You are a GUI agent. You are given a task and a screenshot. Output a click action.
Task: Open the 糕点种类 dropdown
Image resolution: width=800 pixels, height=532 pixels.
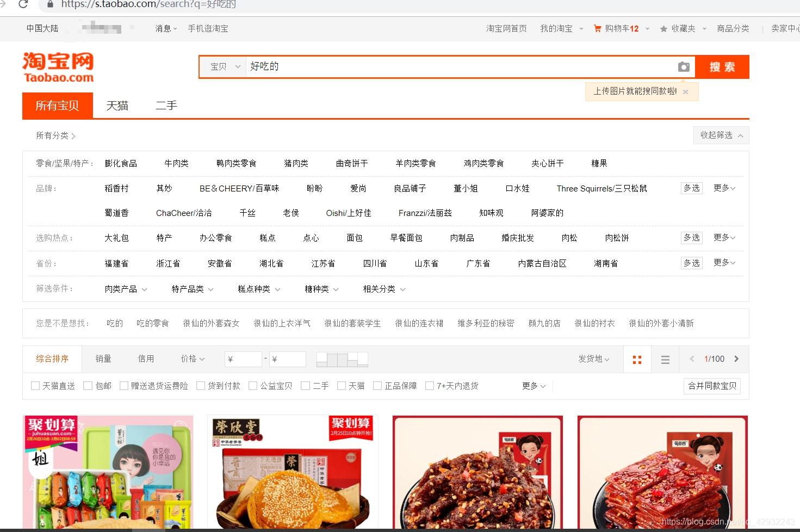tap(259, 289)
